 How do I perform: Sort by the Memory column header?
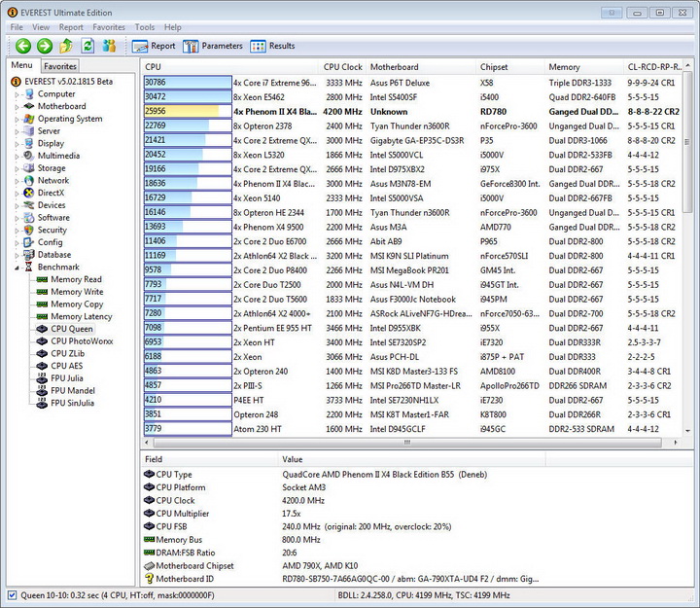[583, 67]
